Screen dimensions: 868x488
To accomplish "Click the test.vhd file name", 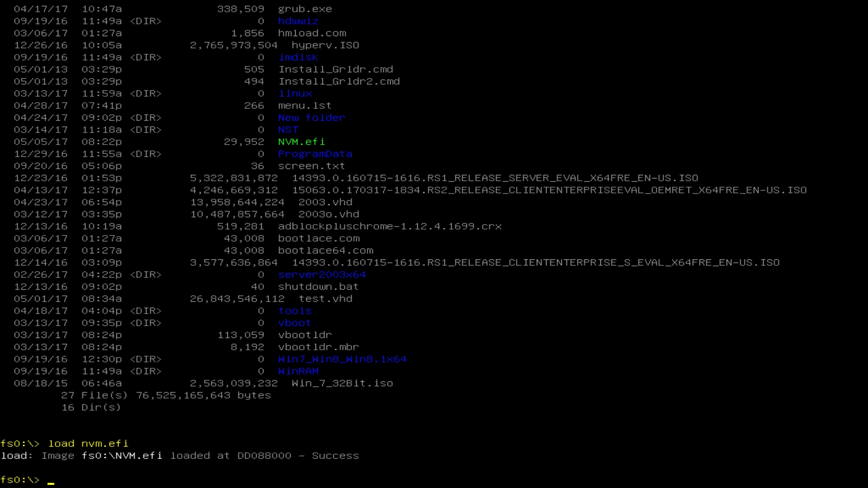I will pos(325,299).
